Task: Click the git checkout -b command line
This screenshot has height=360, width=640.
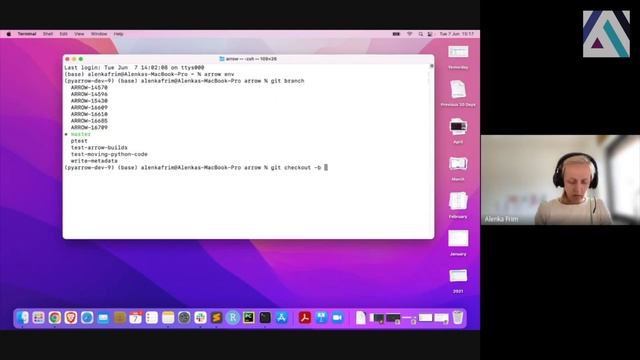Action: 196,168
